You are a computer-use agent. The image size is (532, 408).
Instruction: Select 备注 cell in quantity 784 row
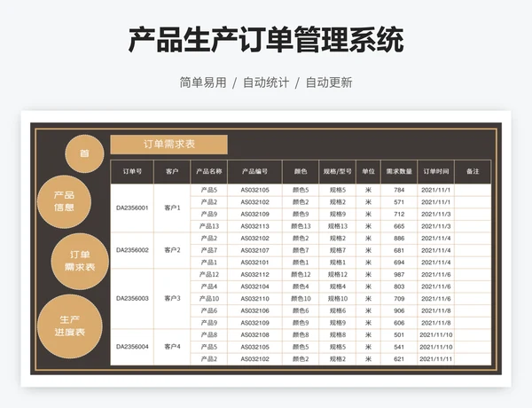[x=473, y=190]
